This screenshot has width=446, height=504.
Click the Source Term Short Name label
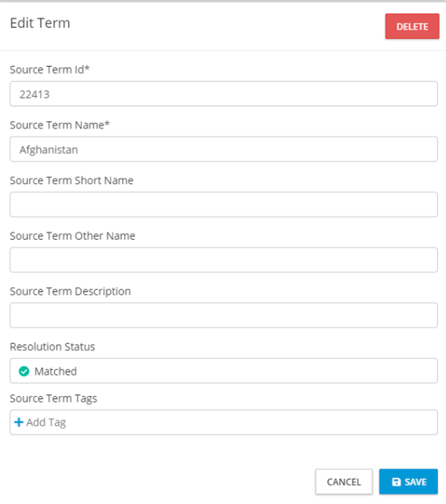tap(71, 181)
